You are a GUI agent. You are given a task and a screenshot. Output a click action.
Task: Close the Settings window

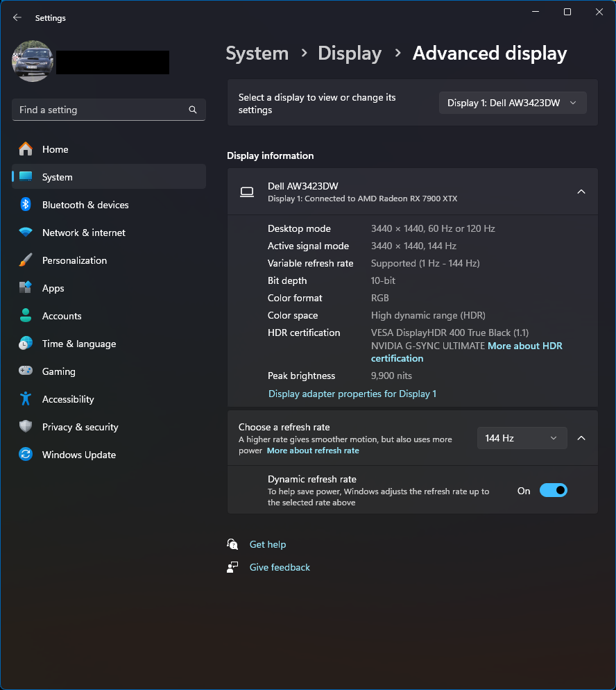[x=599, y=12]
